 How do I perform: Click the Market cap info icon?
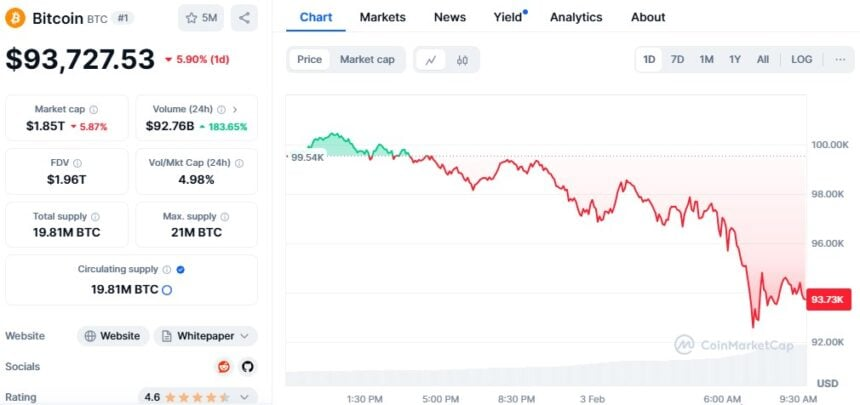tap(94, 109)
